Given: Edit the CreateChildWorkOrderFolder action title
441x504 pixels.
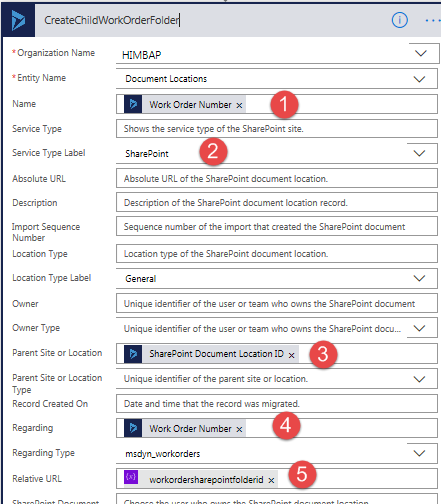Looking at the screenshot, I should [x=112, y=20].
